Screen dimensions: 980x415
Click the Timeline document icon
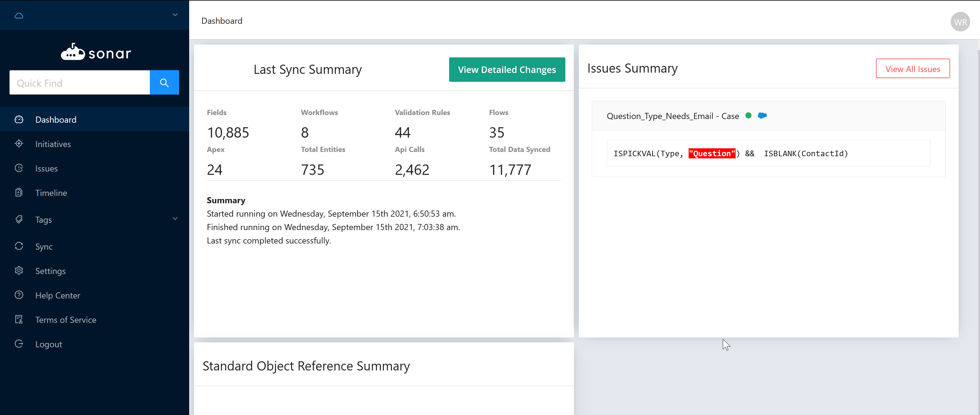(x=19, y=193)
